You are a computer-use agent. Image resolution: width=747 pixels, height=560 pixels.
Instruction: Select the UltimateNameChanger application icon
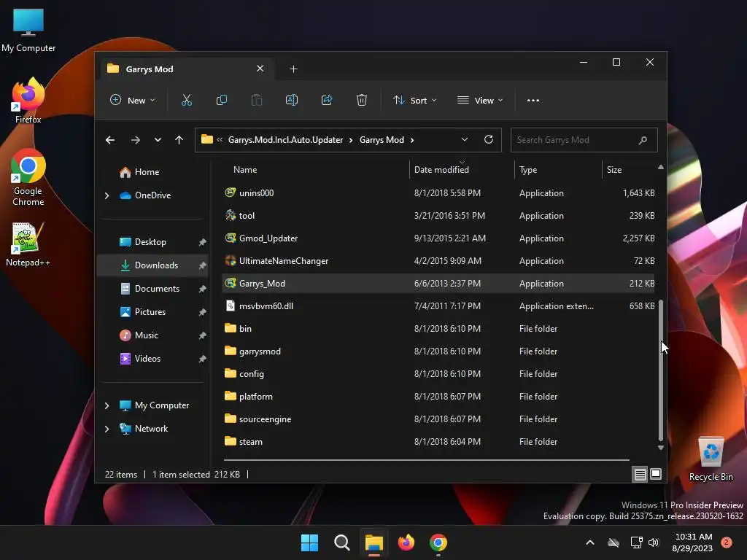(x=230, y=260)
